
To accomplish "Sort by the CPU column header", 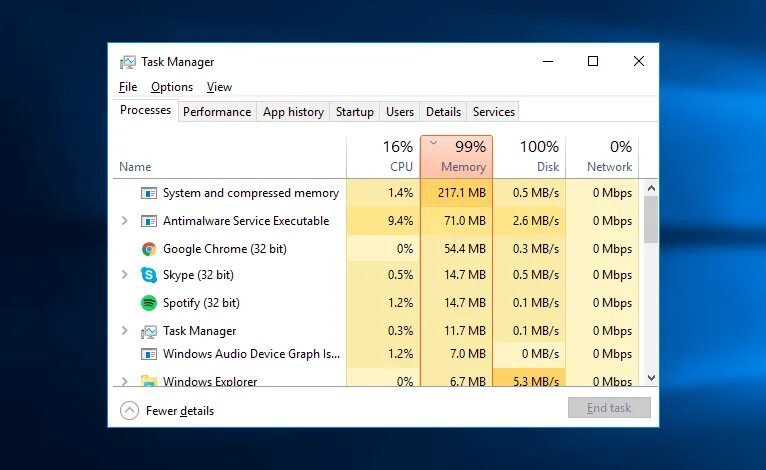I will point(383,157).
